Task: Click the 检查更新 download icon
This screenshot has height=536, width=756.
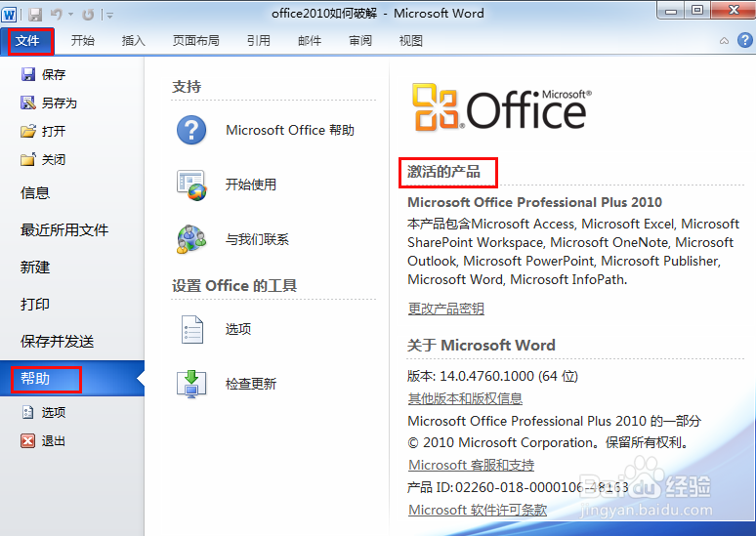Action: point(191,384)
